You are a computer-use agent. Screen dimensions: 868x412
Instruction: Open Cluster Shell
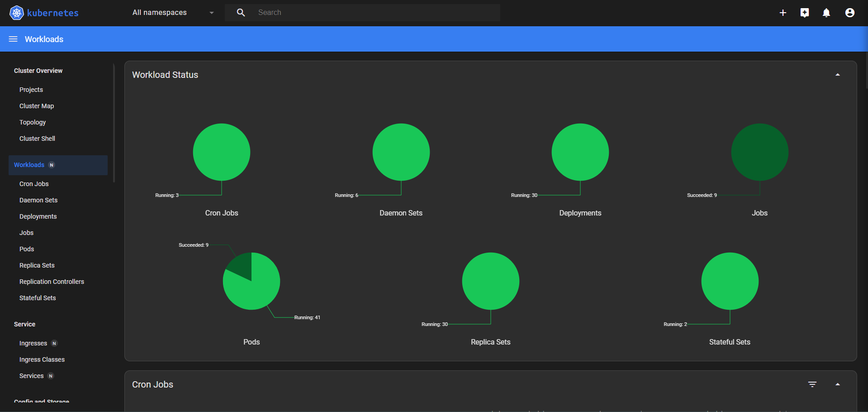(37, 139)
